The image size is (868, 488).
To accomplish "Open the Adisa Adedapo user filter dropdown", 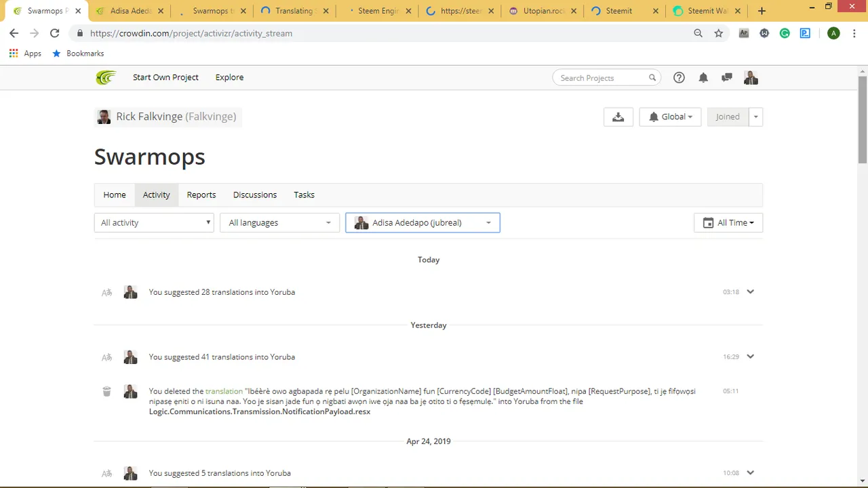I will tap(422, 222).
